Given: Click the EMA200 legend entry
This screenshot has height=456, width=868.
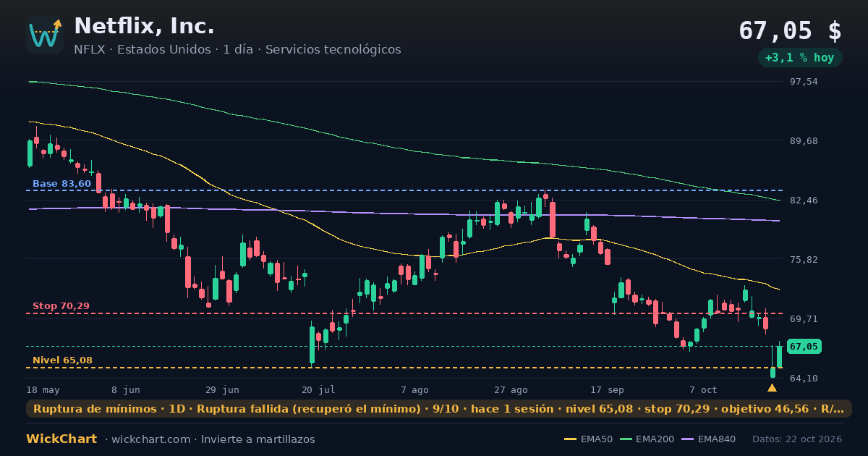Looking at the screenshot, I should [646, 439].
